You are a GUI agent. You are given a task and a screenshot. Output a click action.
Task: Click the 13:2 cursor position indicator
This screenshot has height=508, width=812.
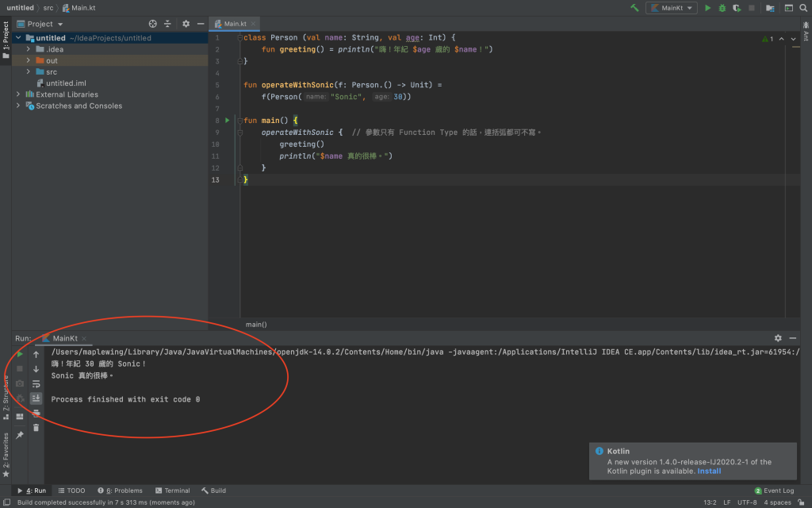(x=710, y=502)
